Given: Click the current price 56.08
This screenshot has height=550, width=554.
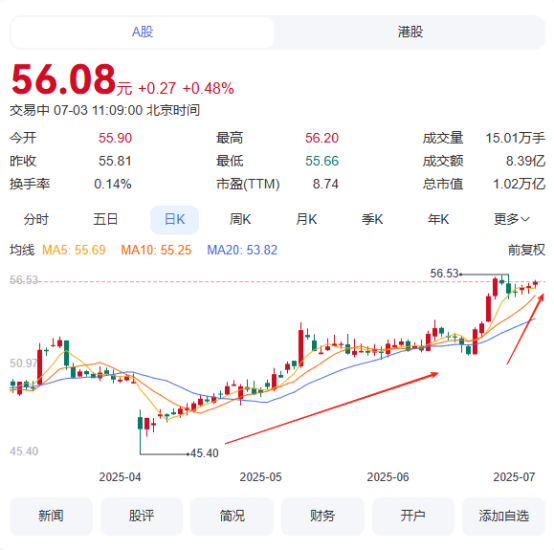Looking at the screenshot, I should click(64, 79).
